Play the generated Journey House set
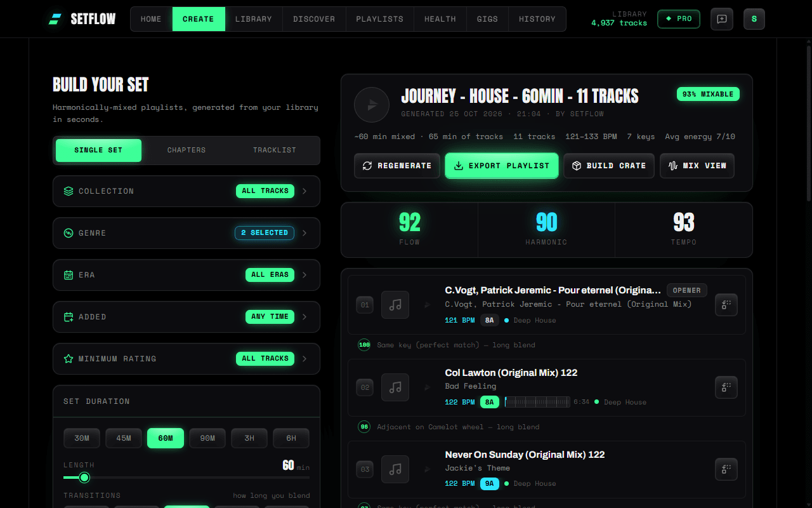812x508 pixels. click(372, 105)
